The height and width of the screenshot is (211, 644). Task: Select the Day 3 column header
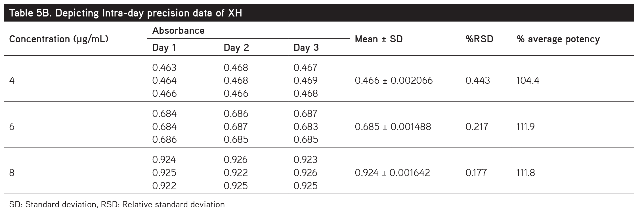[306, 47]
